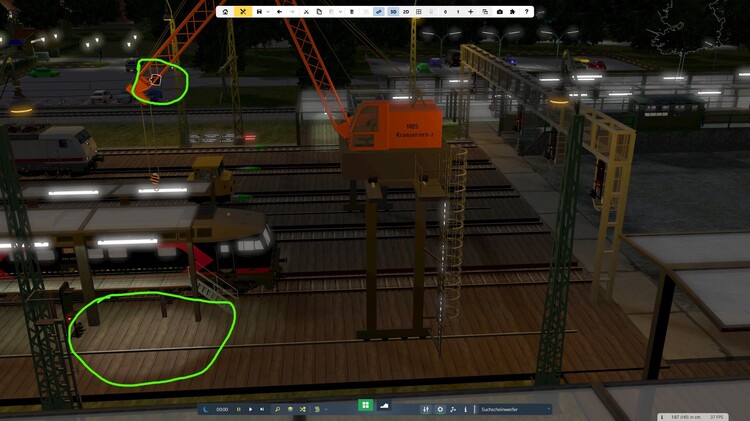Open the script scroll icon
This screenshot has width=750, height=421.
pyautogui.click(x=317, y=409)
